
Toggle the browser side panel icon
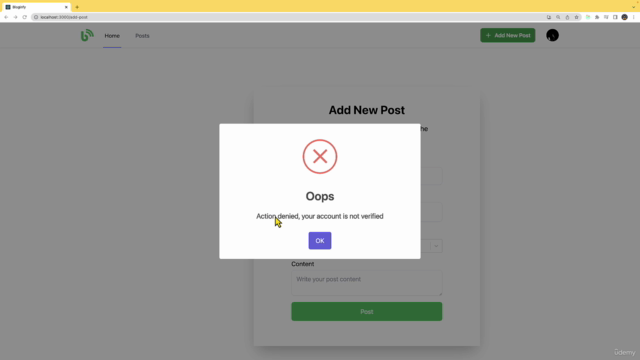[x=615, y=17]
